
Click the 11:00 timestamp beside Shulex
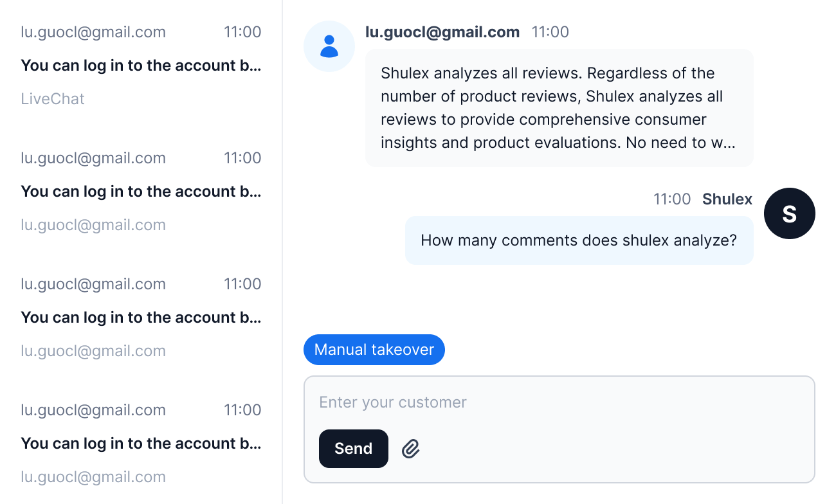point(672,199)
